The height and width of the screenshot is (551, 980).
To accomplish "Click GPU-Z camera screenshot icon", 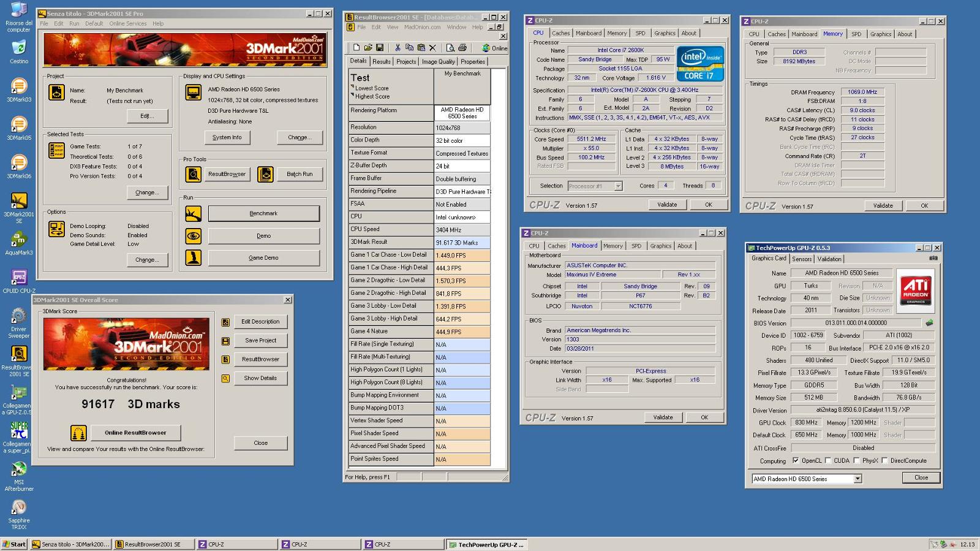I will point(933,258).
